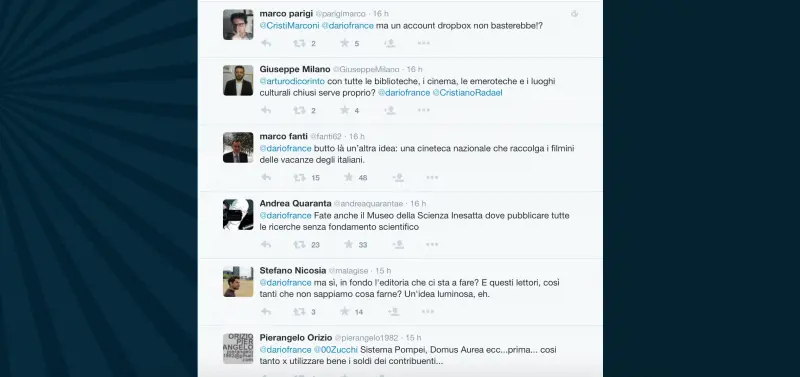Open the @CristiMarconi mention link

pyautogui.click(x=289, y=26)
